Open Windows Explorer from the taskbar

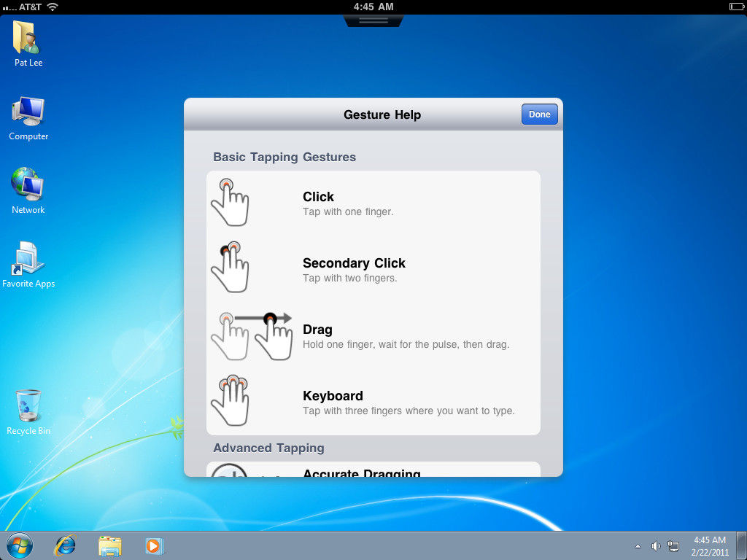(x=109, y=546)
